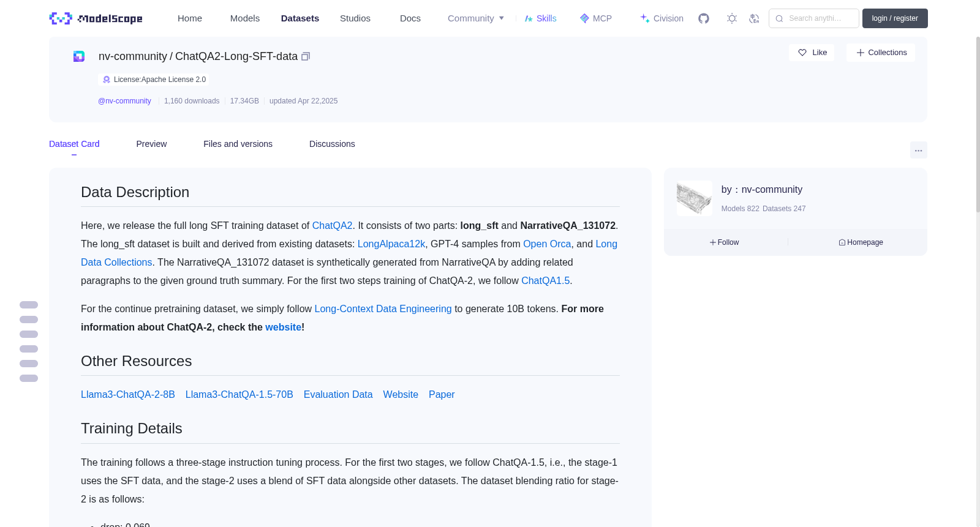Click the Skills icon in navbar

(529, 18)
